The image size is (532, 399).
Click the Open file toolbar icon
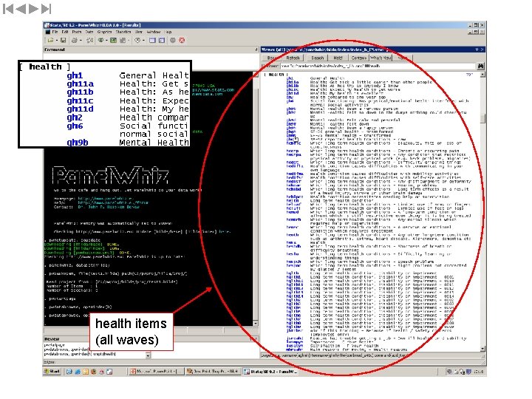[x=50, y=41]
